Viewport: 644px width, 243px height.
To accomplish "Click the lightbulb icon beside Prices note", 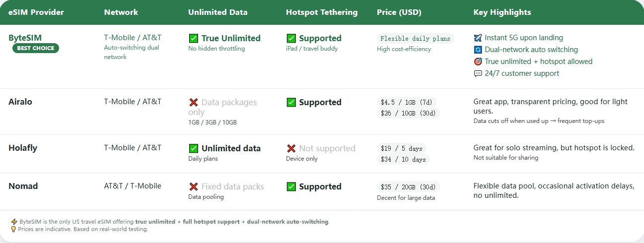I will (14, 229).
